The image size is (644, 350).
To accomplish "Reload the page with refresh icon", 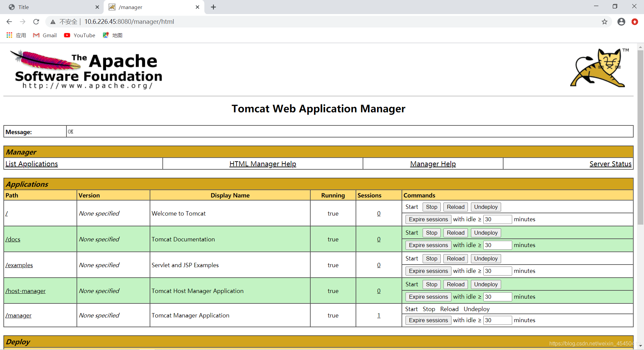I will 36,22.
